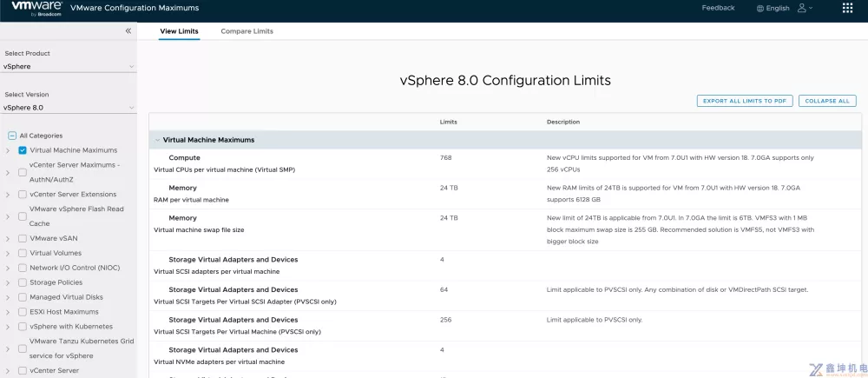Open the Feedback link

click(718, 8)
